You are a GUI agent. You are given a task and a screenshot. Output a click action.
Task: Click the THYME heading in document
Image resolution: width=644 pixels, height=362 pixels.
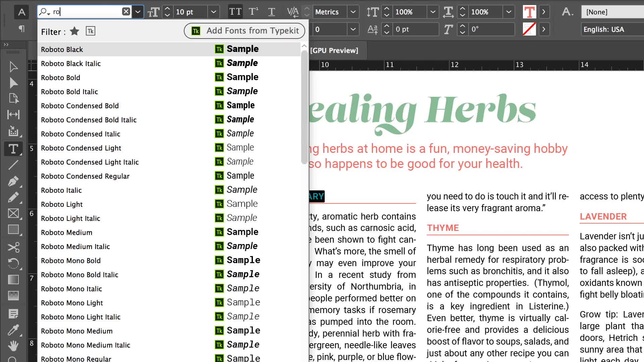pos(443,228)
